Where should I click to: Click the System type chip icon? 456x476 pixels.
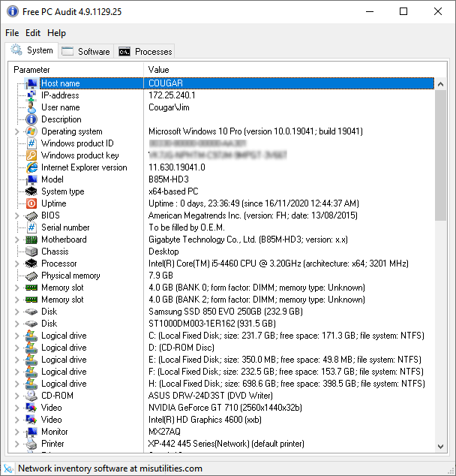pyautogui.click(x=31, y=191)
